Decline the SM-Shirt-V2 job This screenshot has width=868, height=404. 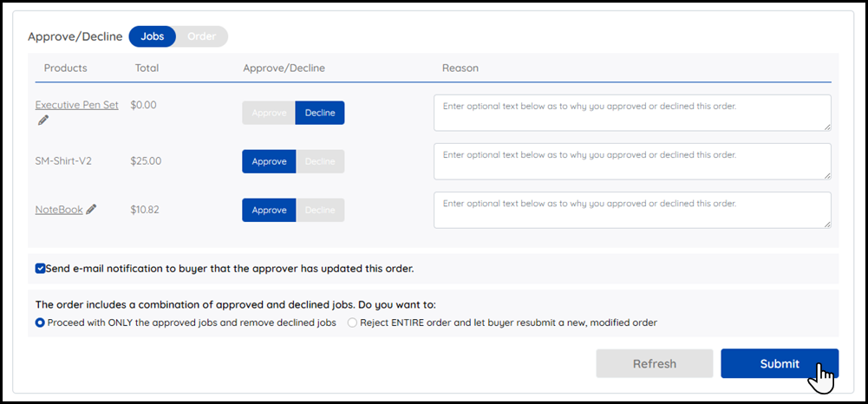coord(320,161)
